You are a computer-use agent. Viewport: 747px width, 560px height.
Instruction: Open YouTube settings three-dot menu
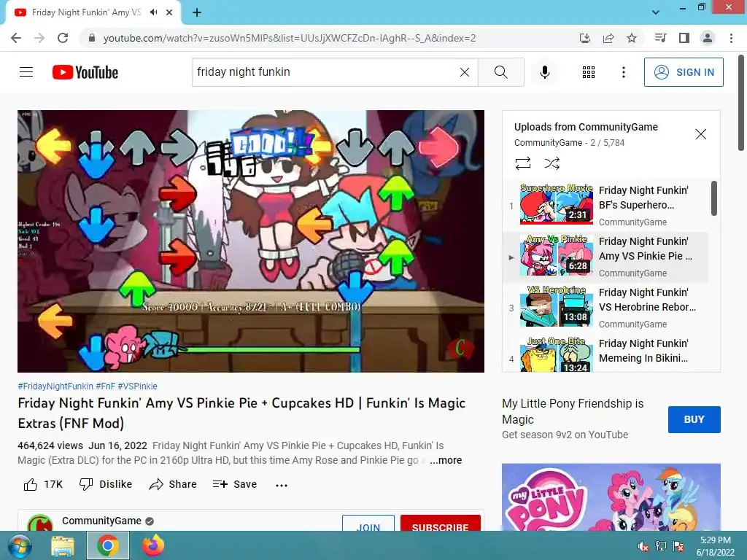624,72
